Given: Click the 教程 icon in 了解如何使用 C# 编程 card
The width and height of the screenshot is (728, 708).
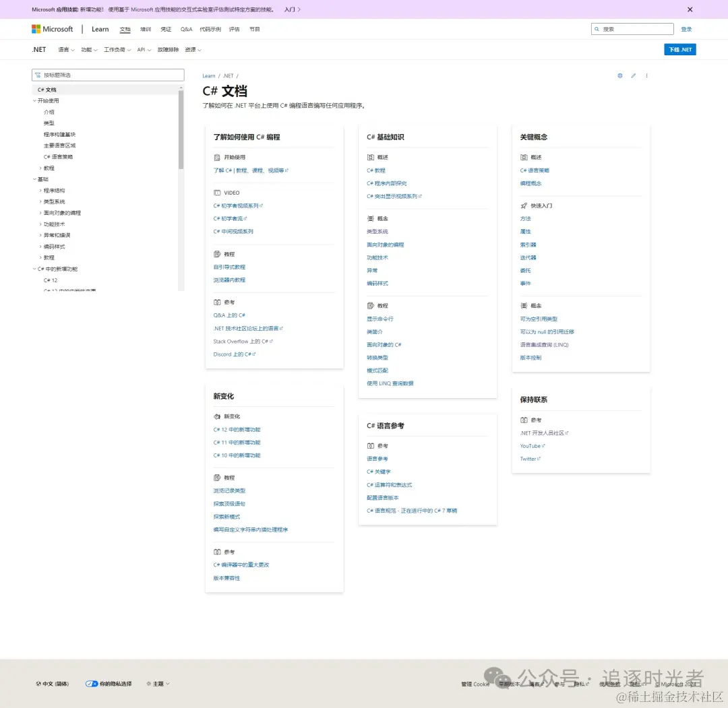Looking at the screenshot, I should (217, 254).
